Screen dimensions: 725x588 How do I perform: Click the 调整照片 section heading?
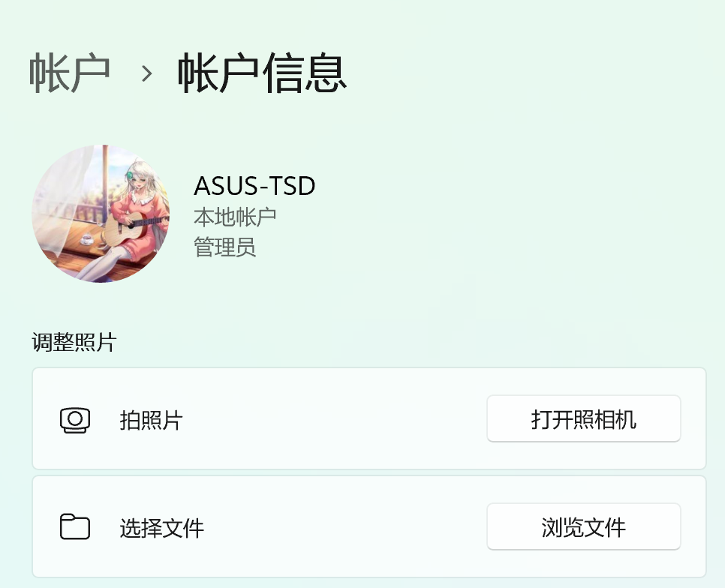pos(74,343)
